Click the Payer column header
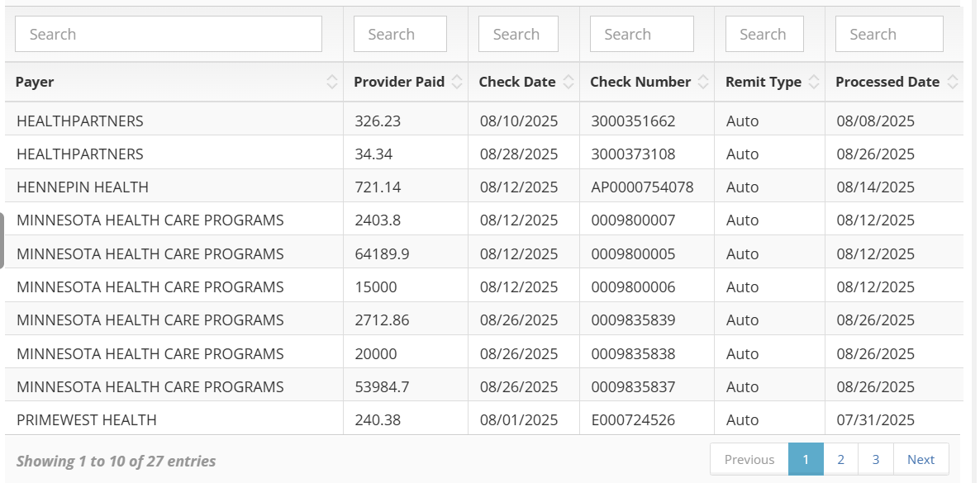This screenshot has width=980, height=483. tap(174, 82)
